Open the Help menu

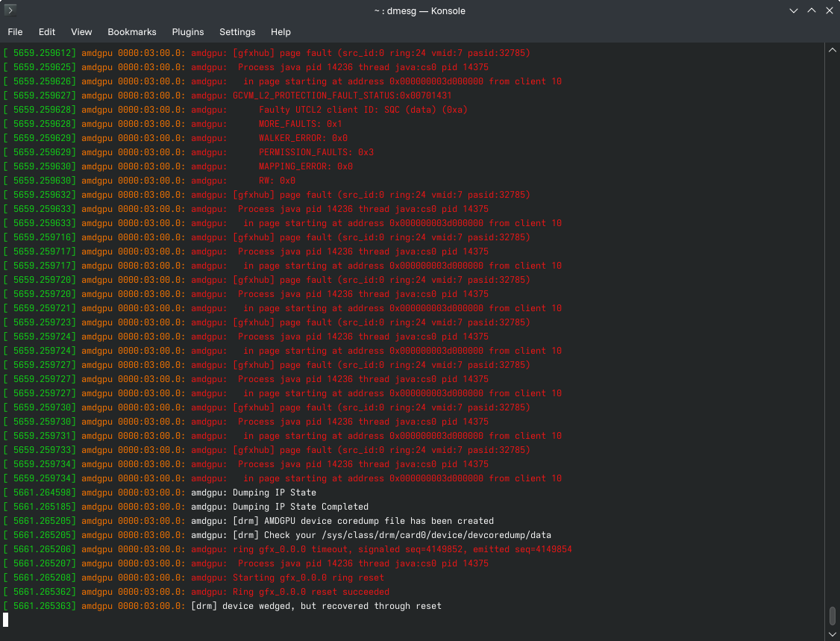pos(280,32)
